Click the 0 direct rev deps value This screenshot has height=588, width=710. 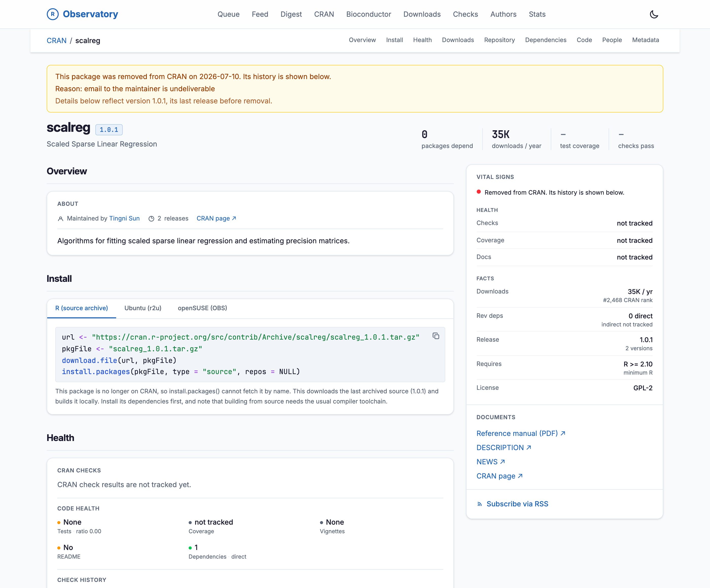click(640, 316)
